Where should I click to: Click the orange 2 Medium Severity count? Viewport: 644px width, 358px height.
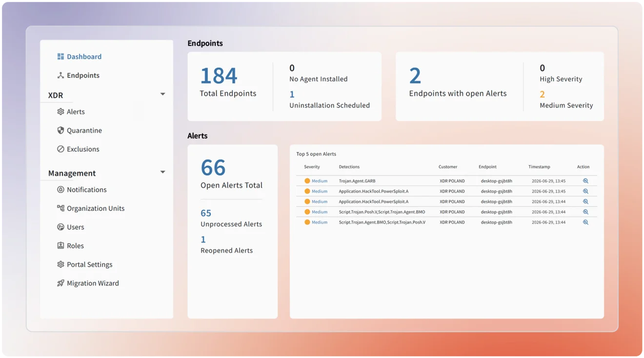pyautogui.click(x=542, y=94)
